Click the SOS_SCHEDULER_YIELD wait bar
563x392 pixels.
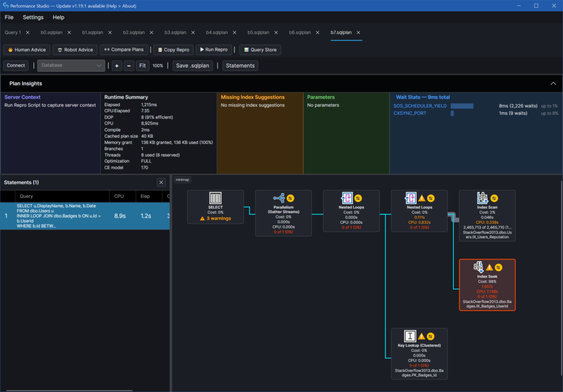[x=462, y=106]
